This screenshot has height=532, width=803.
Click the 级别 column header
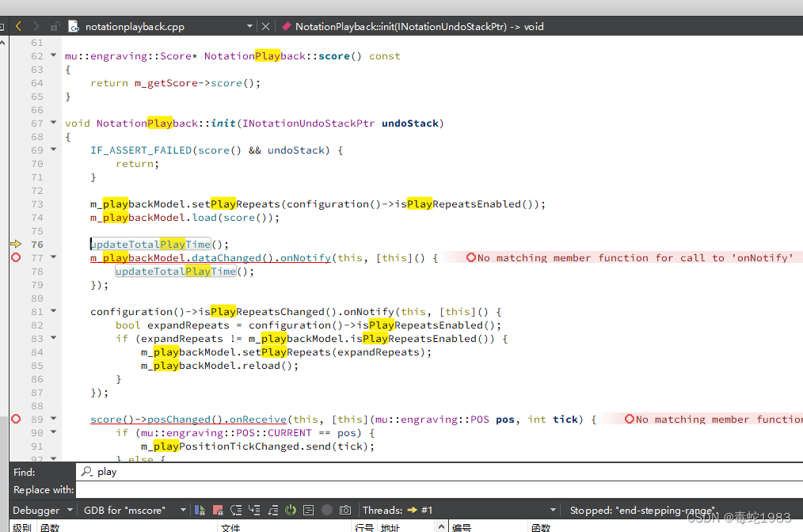click(22, 527)
